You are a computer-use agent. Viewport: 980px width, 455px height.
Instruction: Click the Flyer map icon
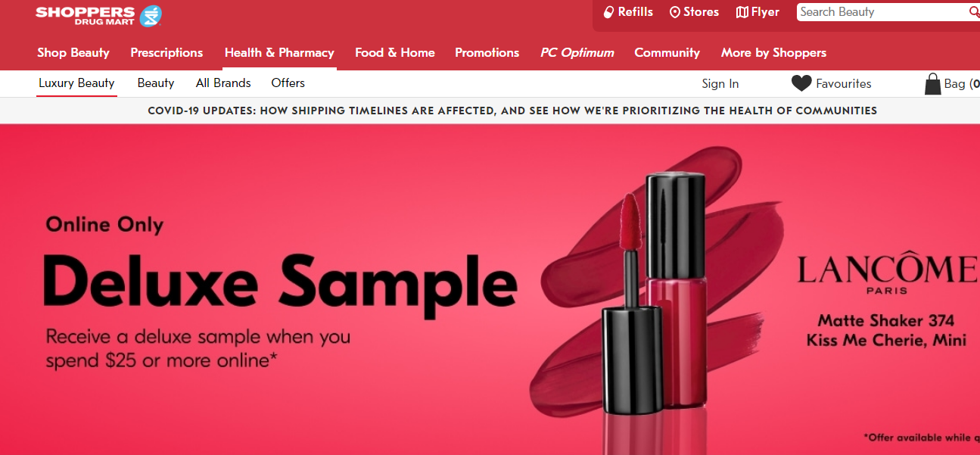point(742,12)
